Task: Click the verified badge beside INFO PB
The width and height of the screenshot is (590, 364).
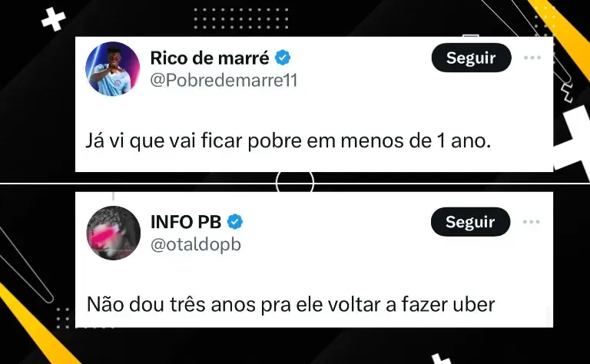Action: point(235,222)
